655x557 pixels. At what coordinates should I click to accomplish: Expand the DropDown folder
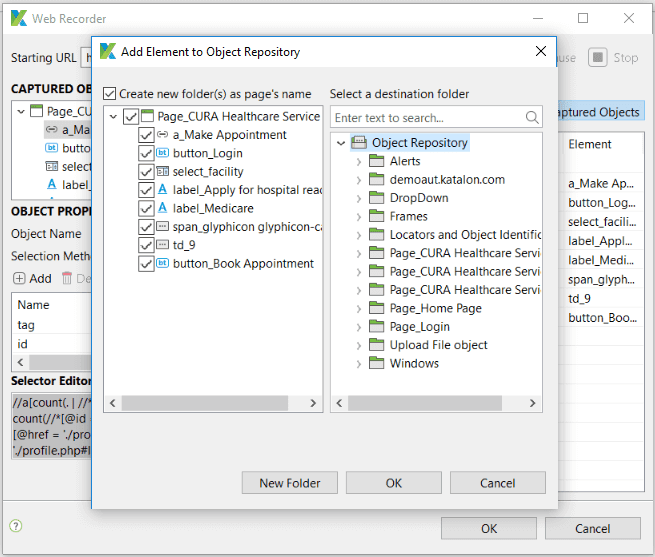pos(358,198)
